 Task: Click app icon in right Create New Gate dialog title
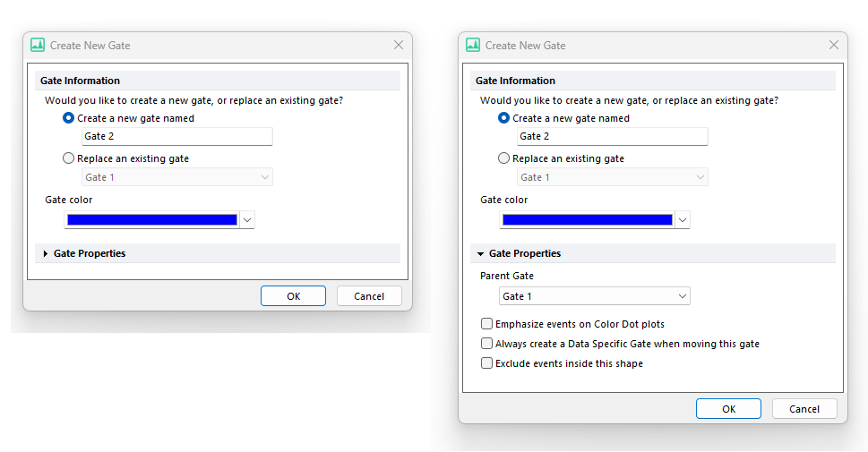473,46
